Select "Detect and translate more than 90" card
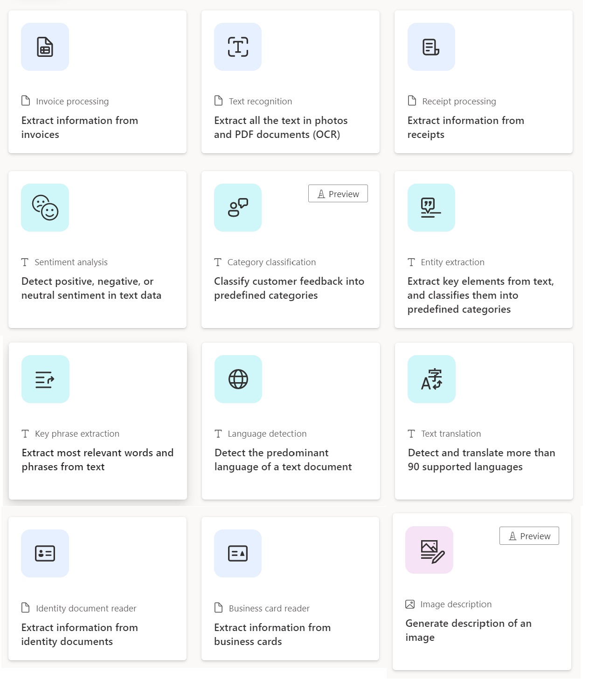596x700 pixels. (x=484, y=421)
